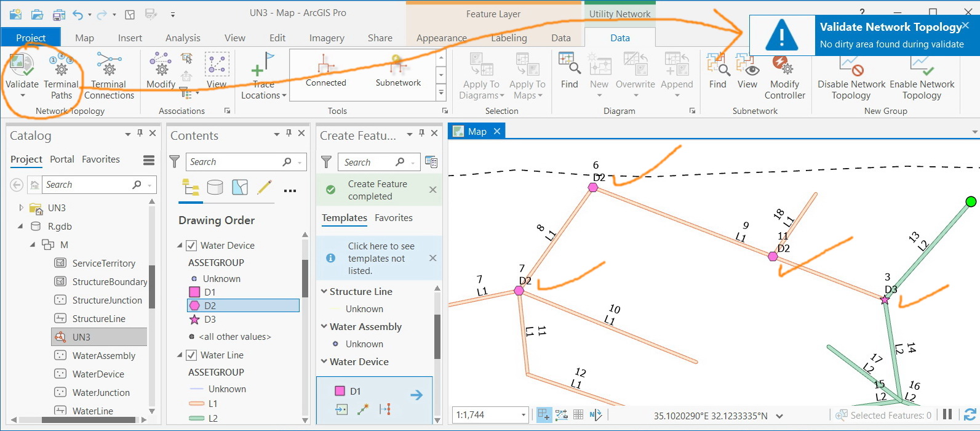Click D1 template forward arrow
The width and height of the screenshot is (980, 431).
tap(416, 395)
